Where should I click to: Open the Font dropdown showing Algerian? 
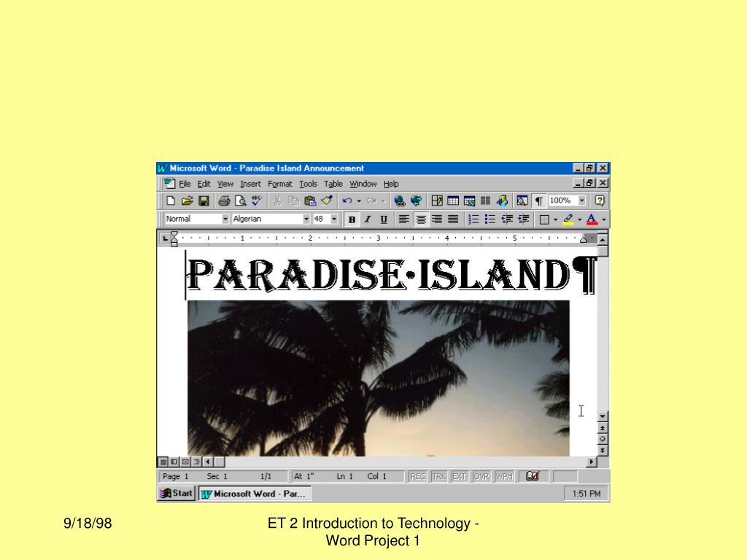coord(306,219)
